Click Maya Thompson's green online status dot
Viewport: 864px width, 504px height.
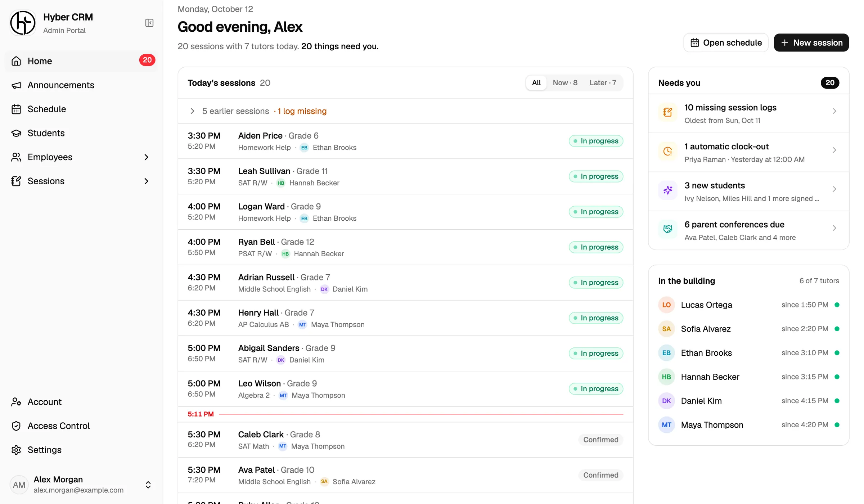[837, 425]
